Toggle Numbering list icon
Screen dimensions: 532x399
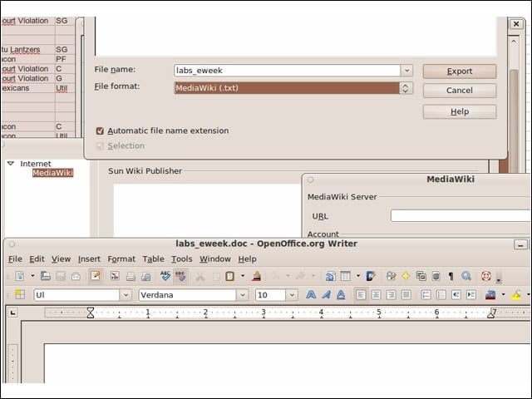[x=426, y=295]
